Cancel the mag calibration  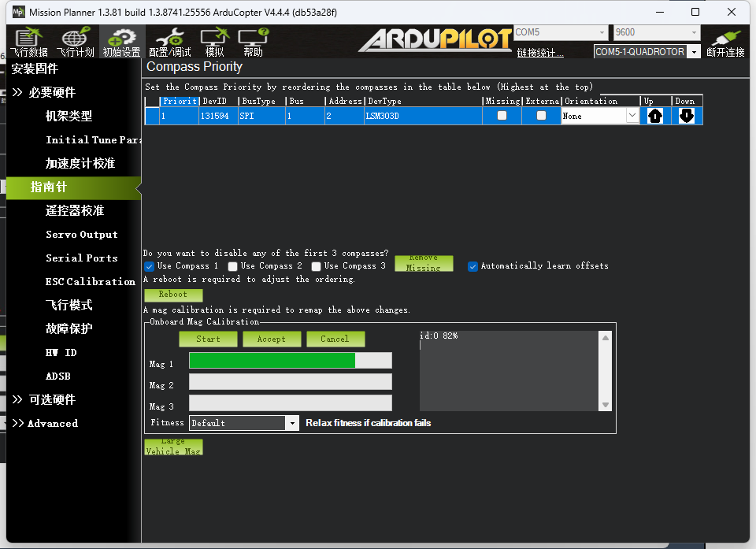point(335,339)
